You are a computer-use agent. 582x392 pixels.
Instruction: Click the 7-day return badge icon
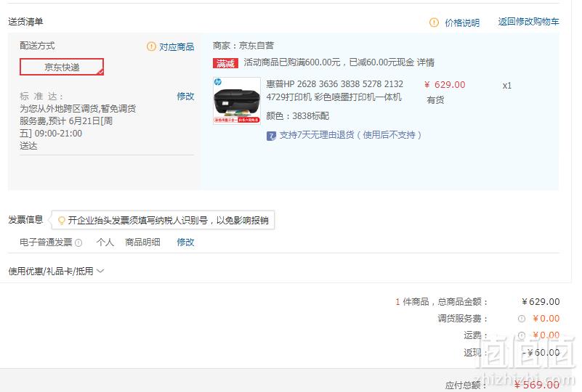(x=271, y=136)
